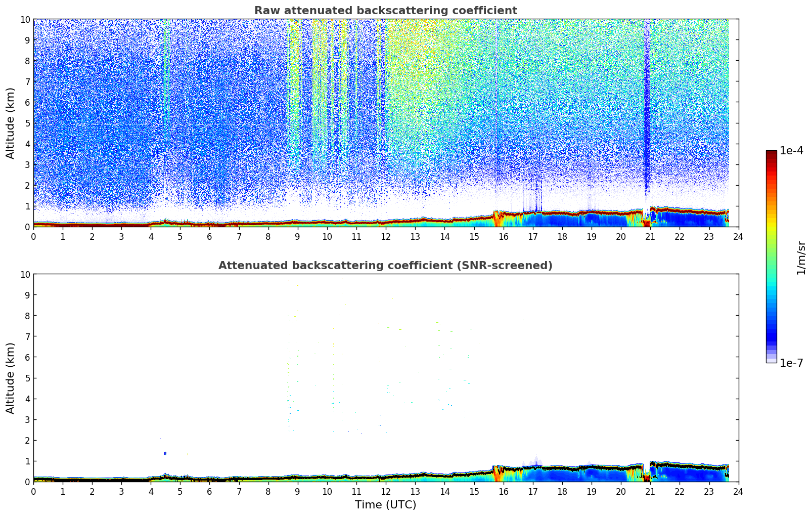Click the "5" altitude tick on top plot
The height and width of the screenshot is (516, 812).
[27, 123]
